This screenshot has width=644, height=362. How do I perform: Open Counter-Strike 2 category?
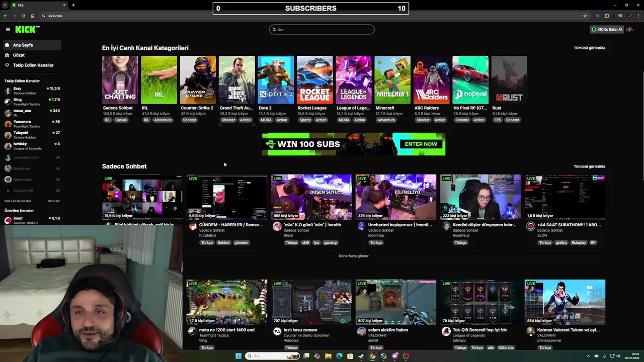pos(198,80)
